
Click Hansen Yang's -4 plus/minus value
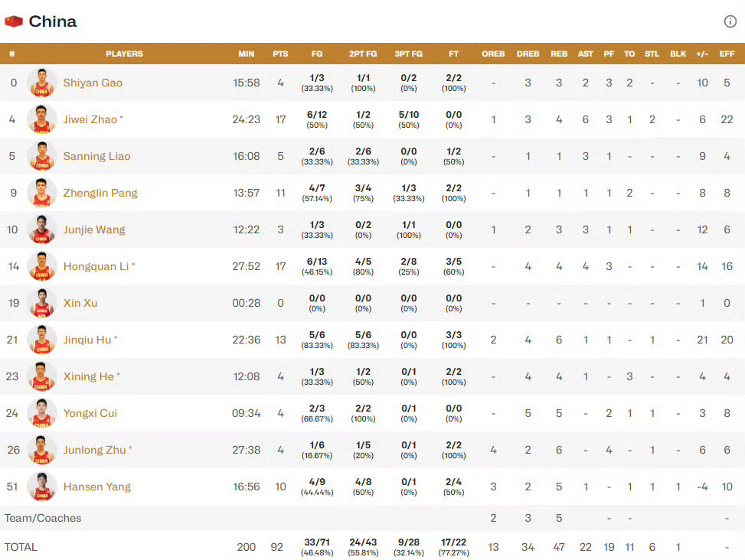point(702,487)
